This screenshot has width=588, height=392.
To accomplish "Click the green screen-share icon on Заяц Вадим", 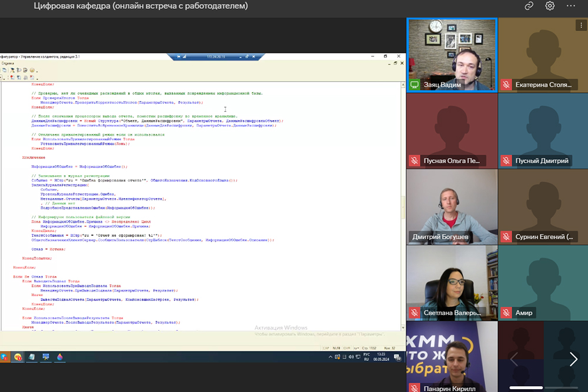I will (x=415, y=85).
